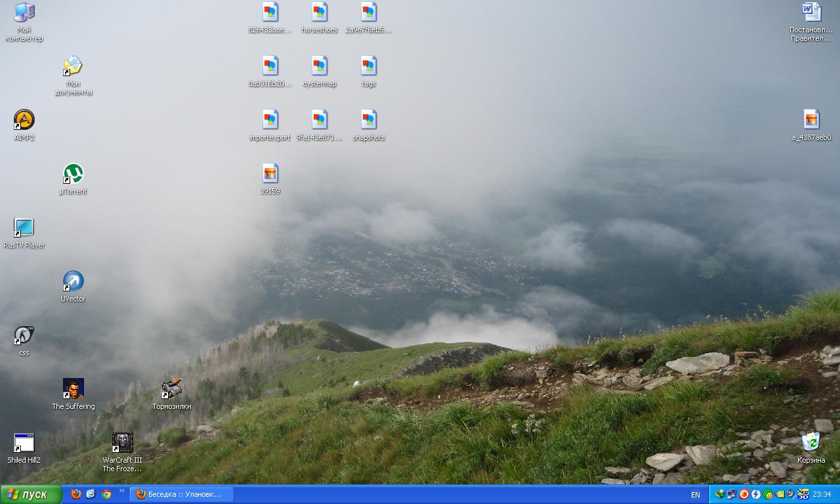Image resolution: width=840 pixels, height=504 pixels.
Task: Select the css game shortcut
Action: click(24, 335)
